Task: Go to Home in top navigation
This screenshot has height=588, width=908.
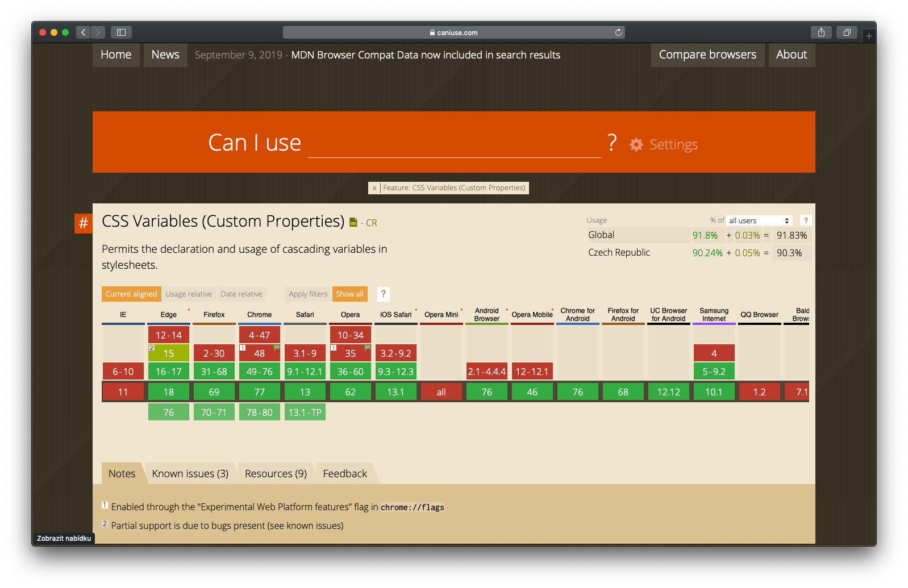Action: click(116, 55)
